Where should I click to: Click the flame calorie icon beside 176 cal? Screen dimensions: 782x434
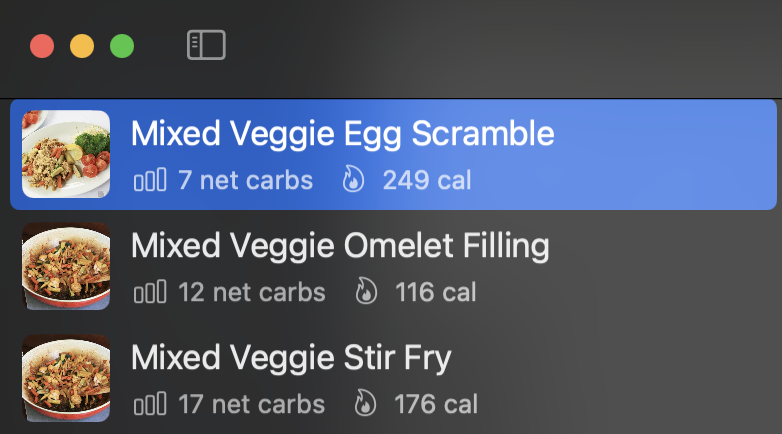click(x=365, y=403)
